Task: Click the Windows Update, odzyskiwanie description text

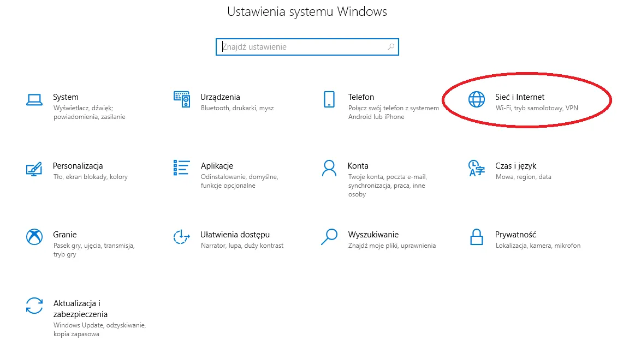Action: click(x=99, y=325)
